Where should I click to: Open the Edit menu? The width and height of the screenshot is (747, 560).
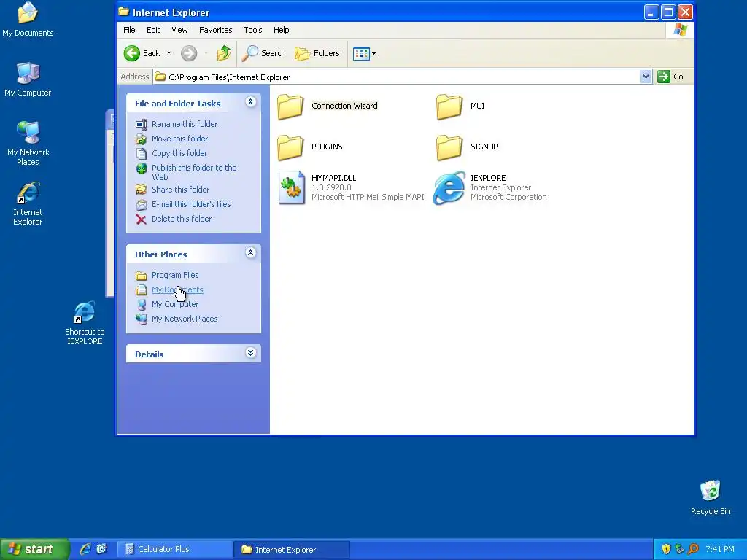(153, 30)
